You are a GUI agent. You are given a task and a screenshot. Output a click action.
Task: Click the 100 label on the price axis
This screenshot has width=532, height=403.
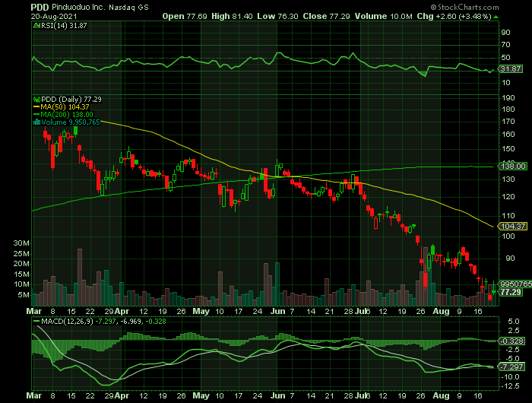pos(508,236)
